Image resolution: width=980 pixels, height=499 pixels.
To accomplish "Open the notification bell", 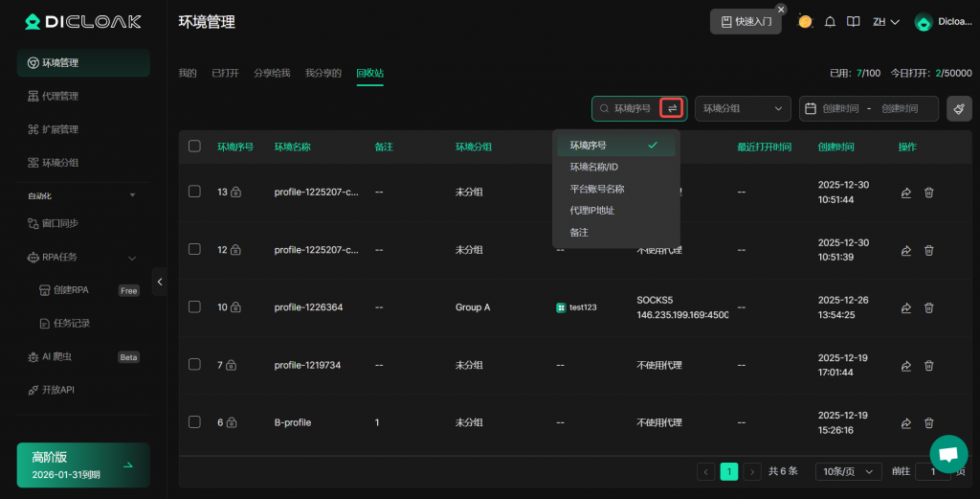I will click(830, 22).
